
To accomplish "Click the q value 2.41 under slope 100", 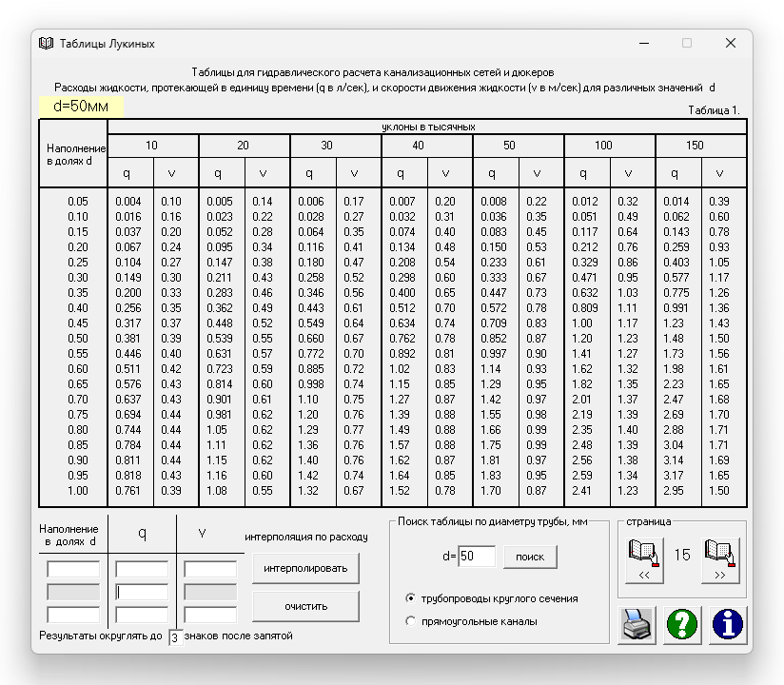I will click(x=582, y=491).
